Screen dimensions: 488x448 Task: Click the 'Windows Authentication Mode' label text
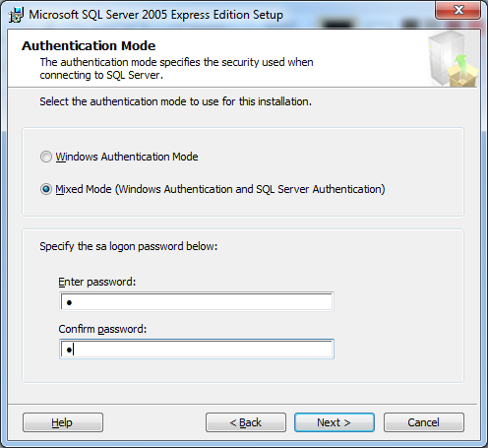pos(127,157)
